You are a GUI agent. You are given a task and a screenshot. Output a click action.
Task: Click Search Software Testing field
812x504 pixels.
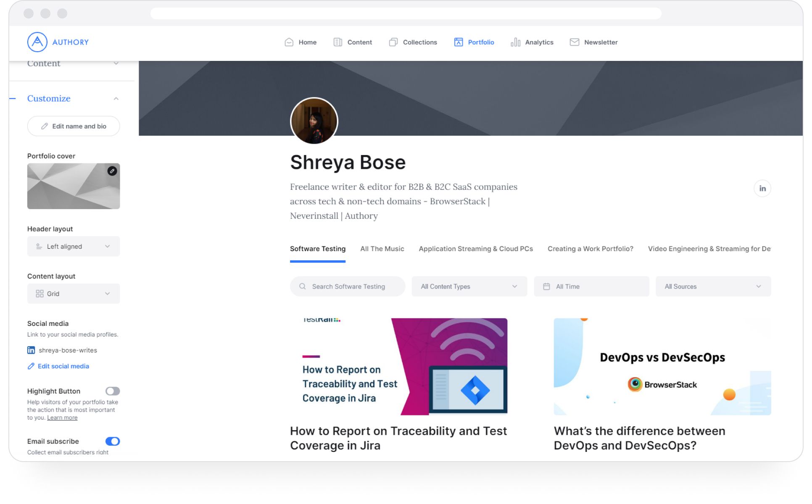[348, 286]
